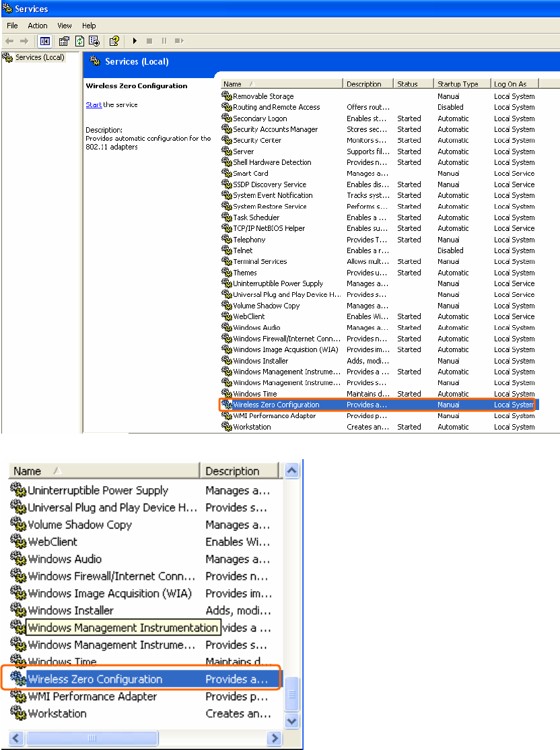Sort by the Name column in Services window
The image size is (560, 750).
281,83
